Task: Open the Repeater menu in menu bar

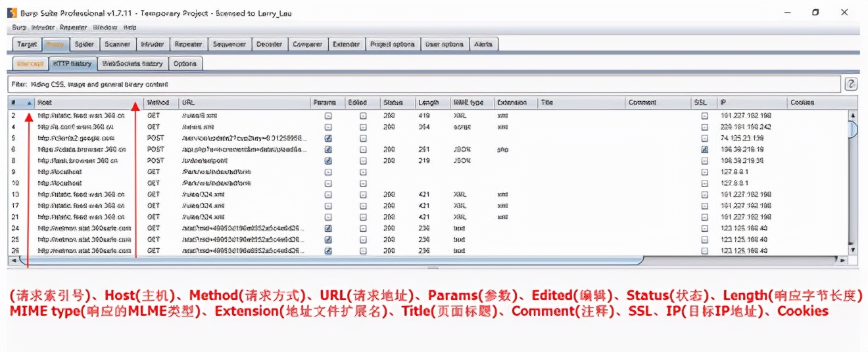Action: pos(73,28)
